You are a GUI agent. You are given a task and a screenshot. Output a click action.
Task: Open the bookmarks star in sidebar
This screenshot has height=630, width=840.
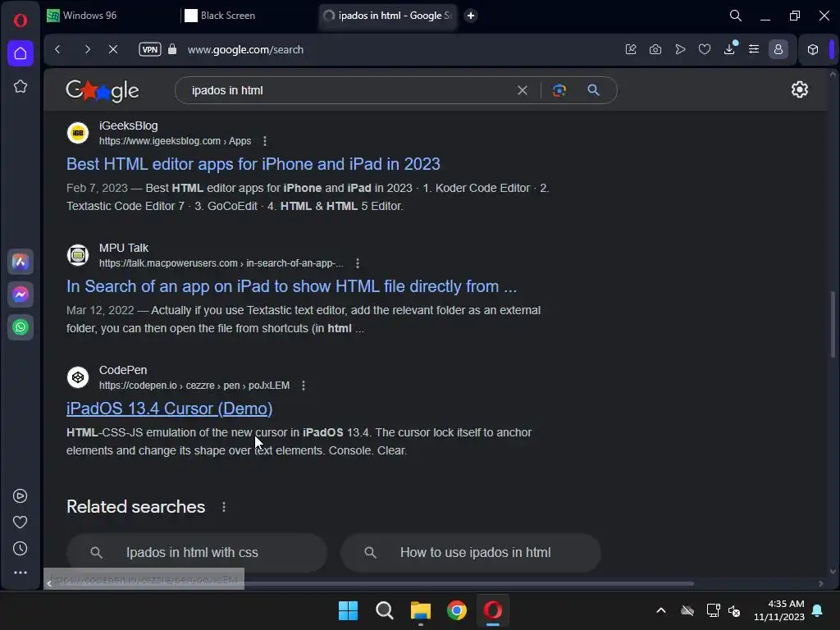pos(21,86)
